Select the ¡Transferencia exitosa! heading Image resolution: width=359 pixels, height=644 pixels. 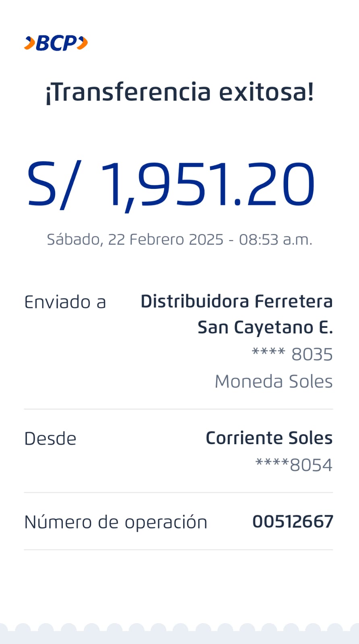point(179,92)
